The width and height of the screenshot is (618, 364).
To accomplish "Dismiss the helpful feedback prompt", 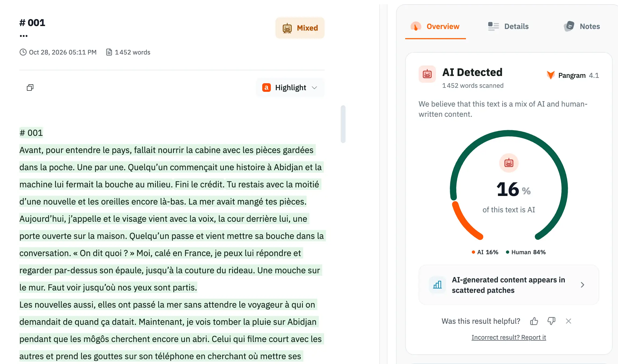I will tap(569, 321).
